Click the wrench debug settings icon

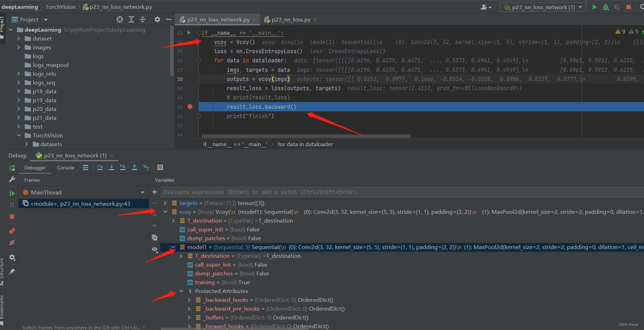(12, 179)
